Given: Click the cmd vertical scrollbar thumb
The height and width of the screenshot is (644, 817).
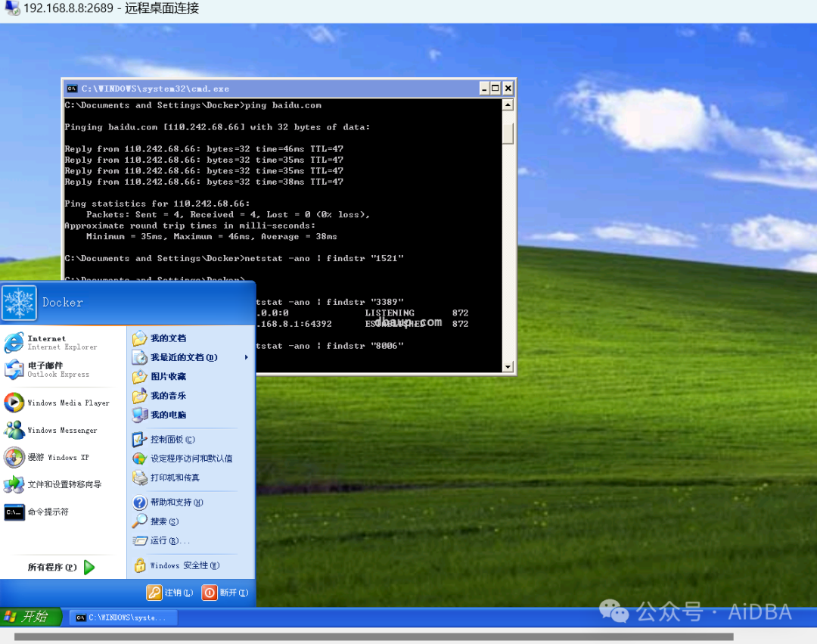Looking at the screenshot, I should 508,133.
